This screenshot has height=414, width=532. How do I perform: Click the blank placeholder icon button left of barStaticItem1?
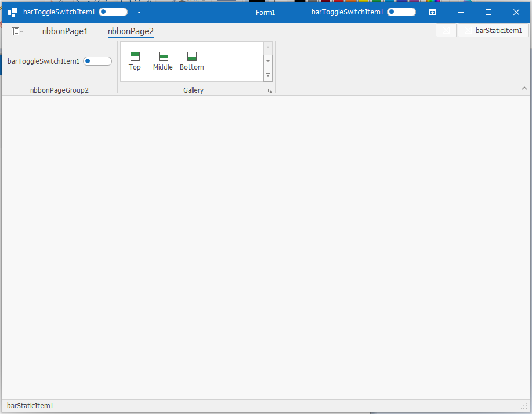(446, 30)
